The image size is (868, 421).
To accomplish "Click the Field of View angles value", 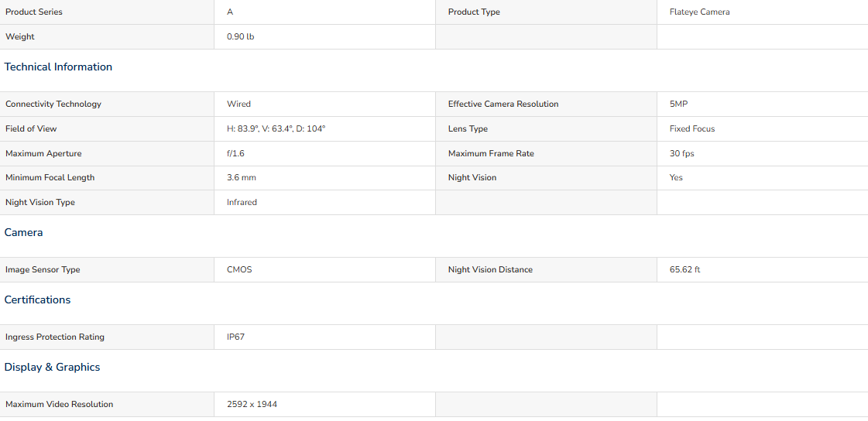I will coord(276,129).
